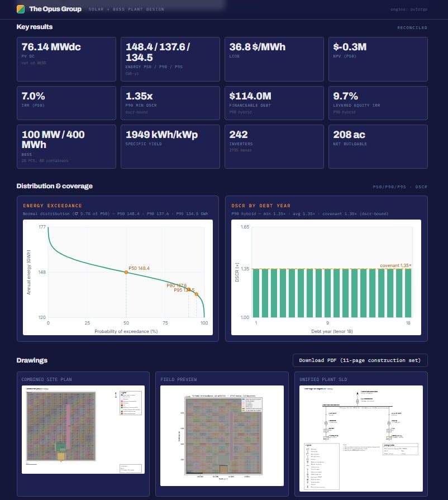Select the 9.7% levered equity IRR card
This screenshot has width=448, height=500.
378,103
